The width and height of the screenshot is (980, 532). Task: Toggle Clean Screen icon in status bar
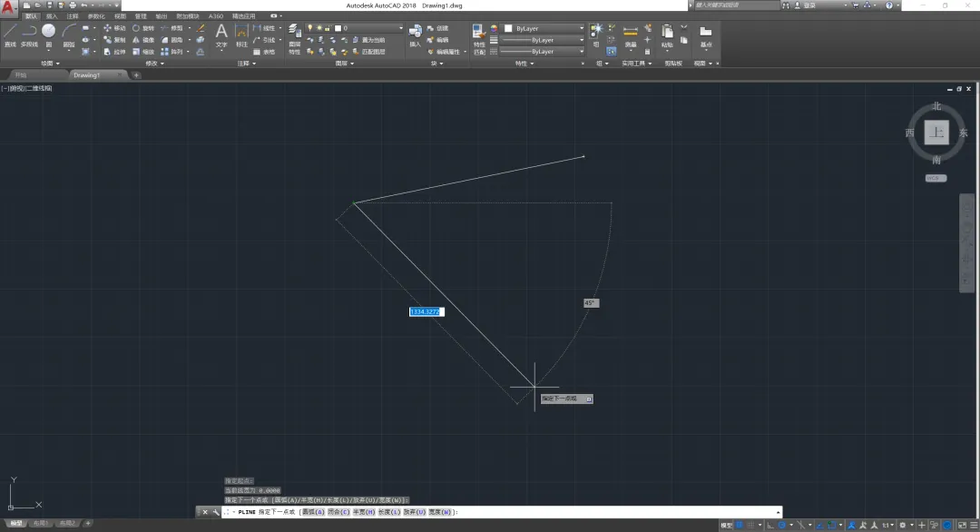click(962, 525)
